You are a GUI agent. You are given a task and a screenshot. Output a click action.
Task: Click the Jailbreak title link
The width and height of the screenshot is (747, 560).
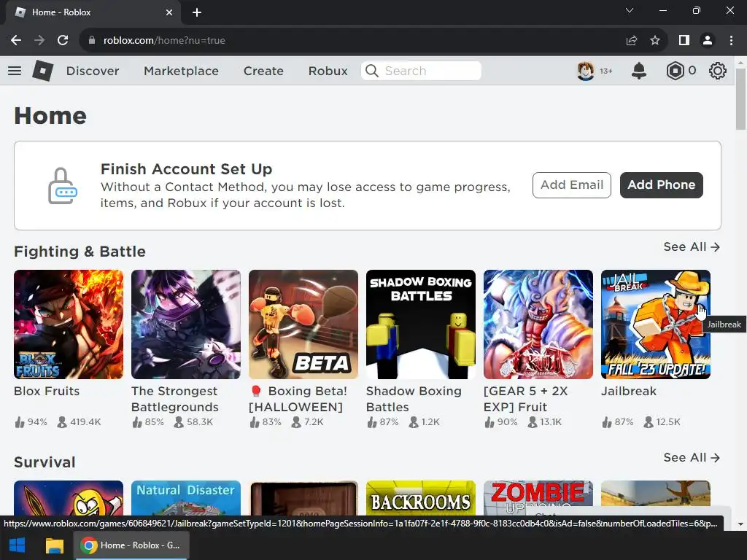tap(628, 391)
